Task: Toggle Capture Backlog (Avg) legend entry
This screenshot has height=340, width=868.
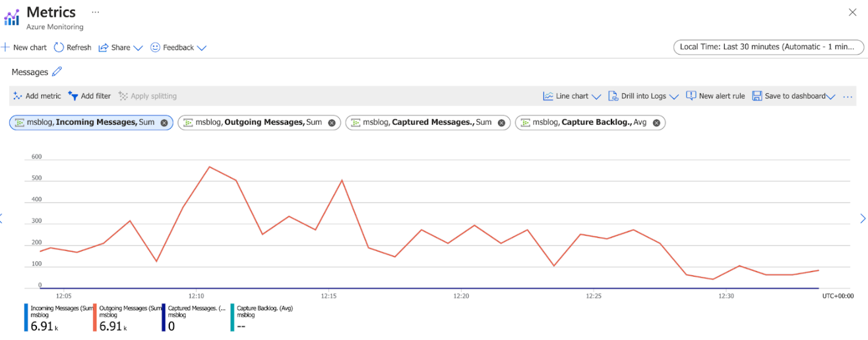Action: (262, 318)
